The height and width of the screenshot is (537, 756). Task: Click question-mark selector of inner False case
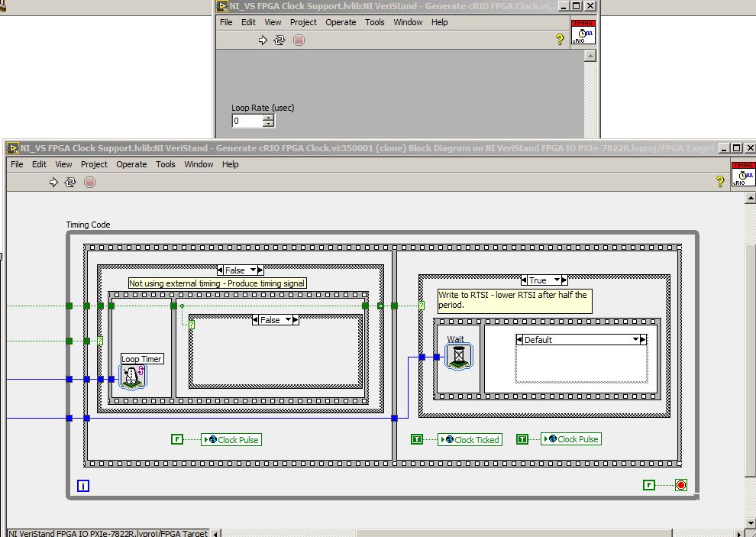[192, 324]
